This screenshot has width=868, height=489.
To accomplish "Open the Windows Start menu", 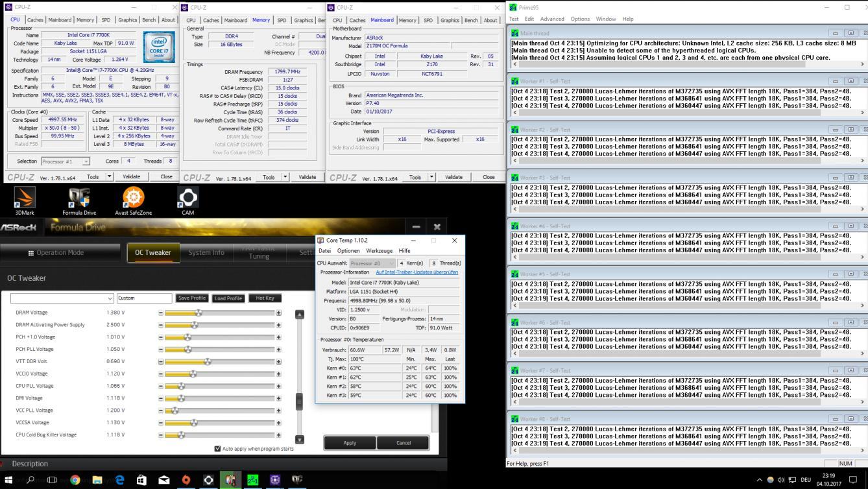I will pos(8,480).
